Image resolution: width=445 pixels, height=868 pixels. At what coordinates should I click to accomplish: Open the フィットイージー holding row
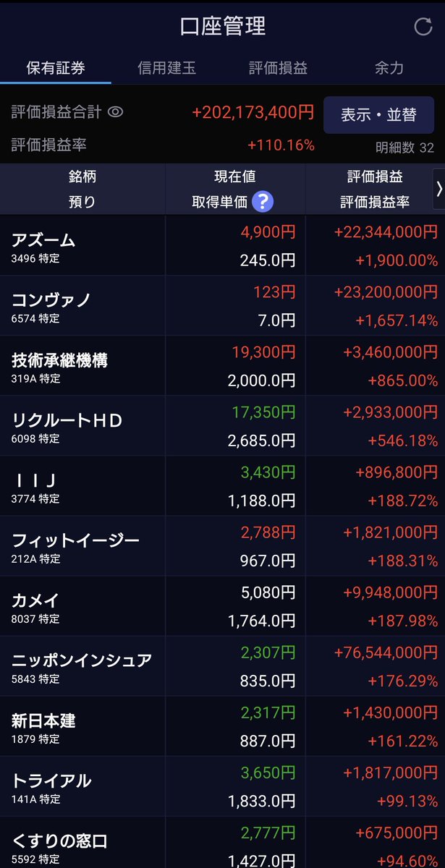tap(222, 546)
